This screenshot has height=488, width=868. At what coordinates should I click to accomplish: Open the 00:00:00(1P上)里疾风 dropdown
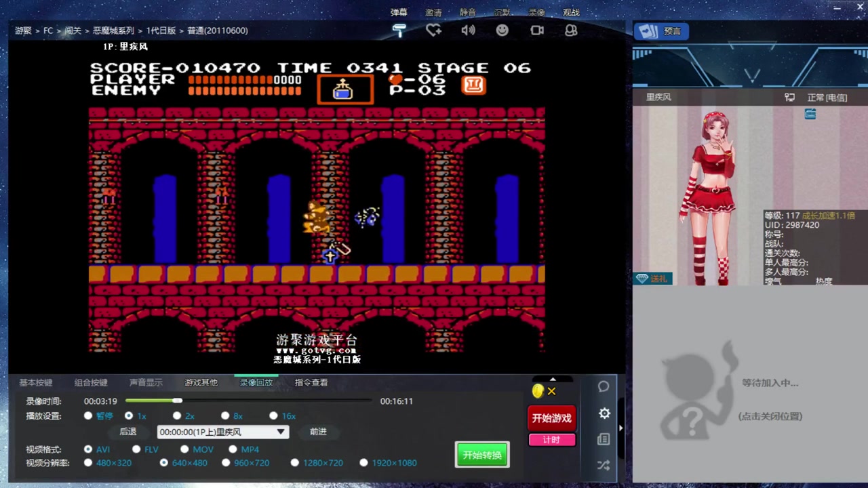point(223,432)
